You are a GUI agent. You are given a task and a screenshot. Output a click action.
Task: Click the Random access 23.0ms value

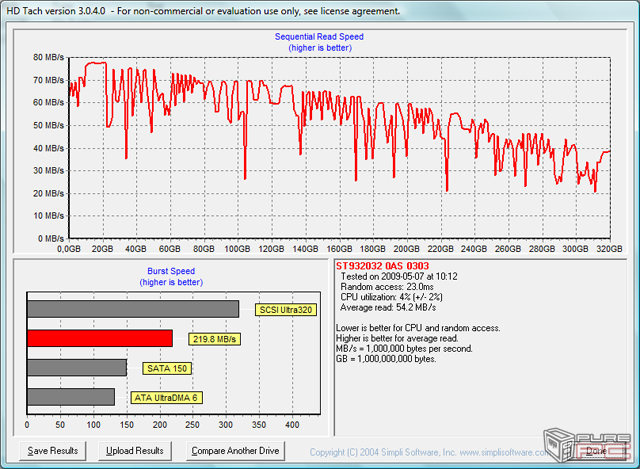point(387,287)
